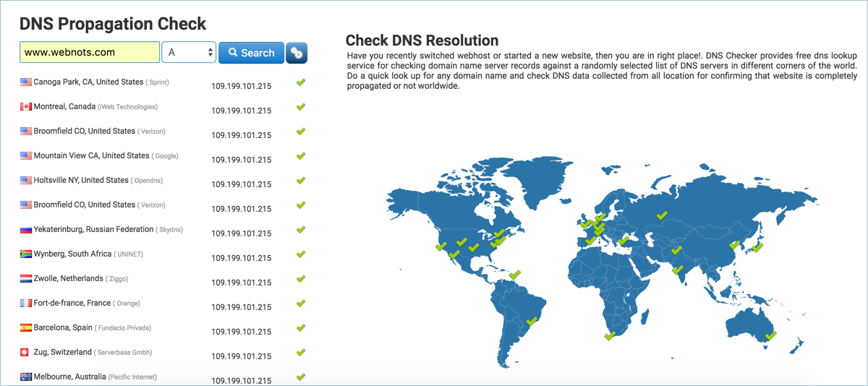Click the (iWeb Technologies) provider label
The image size is (868, 386).
pyautogui.click(x=127, y=107)
